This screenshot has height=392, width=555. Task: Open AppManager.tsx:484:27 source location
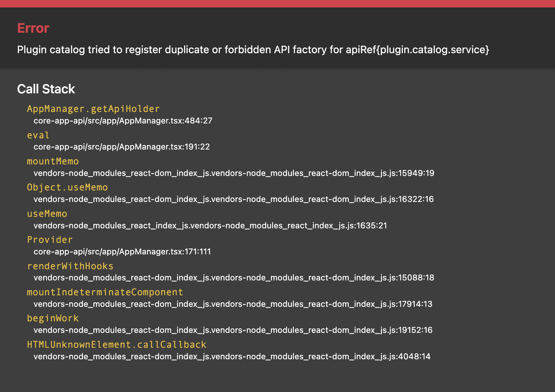[x=123, y=121]
